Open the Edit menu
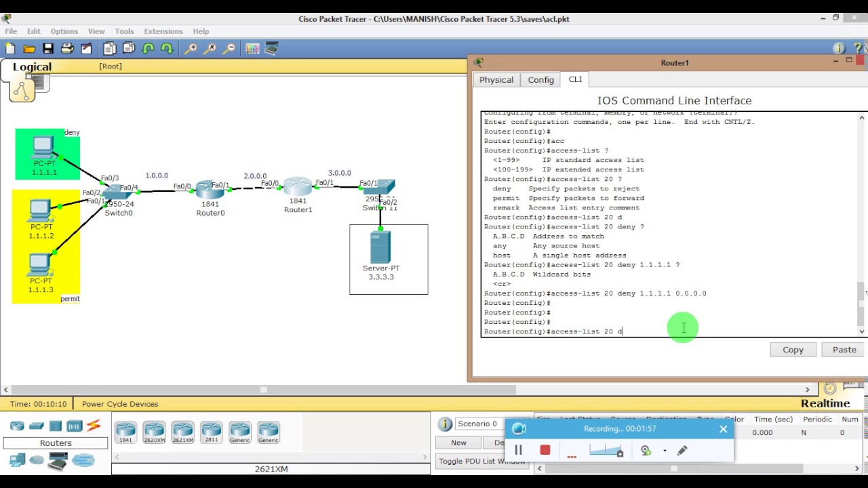868x488 pixels. pos(34,31)
